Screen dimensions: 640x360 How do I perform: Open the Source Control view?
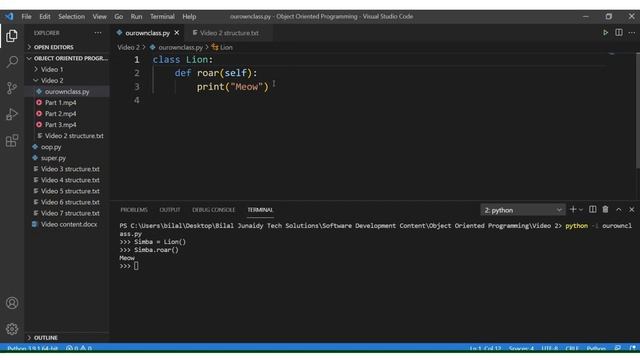12,88
